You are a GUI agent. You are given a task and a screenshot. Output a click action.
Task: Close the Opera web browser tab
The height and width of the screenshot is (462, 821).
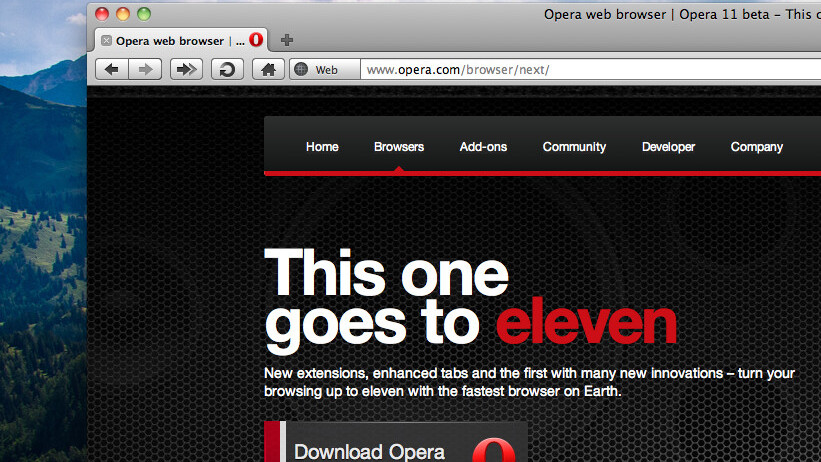[107, 41]
